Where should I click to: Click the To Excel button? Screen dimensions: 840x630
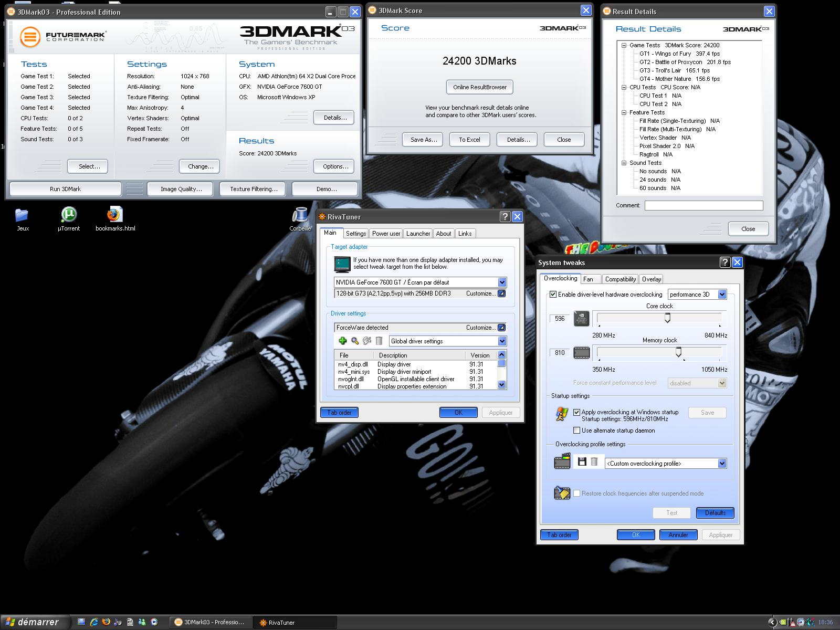click(x=469, y=140)
